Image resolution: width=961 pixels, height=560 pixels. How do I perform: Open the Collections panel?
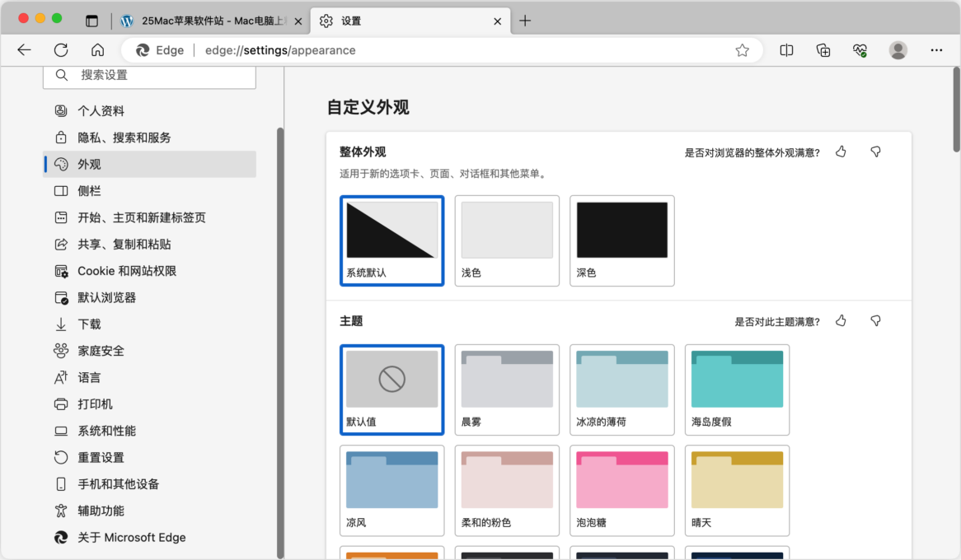pyautogui.click(x=823, y=50)
